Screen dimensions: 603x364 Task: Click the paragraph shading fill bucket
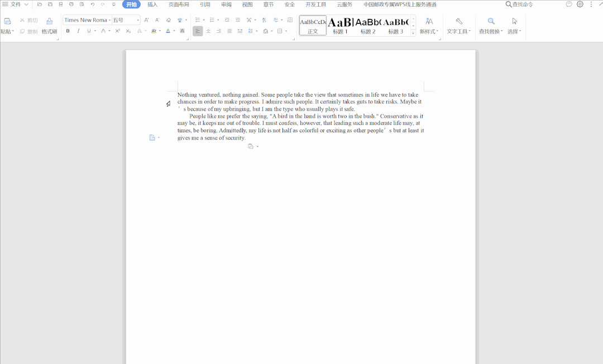tap(265, 31)
